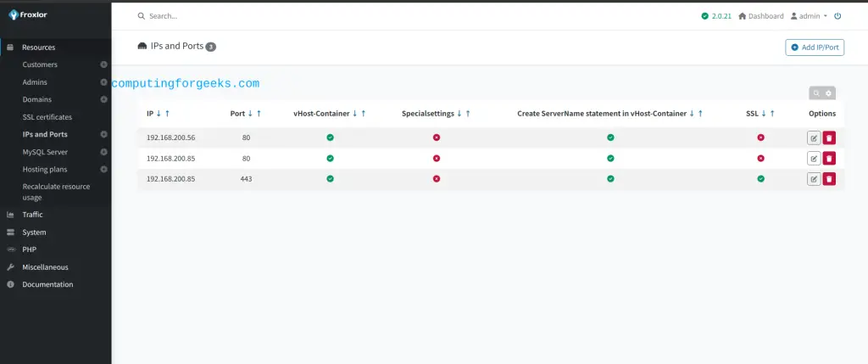The image size is (868, 364).
Task: Delete the 192.168.200.85 port 80 entry
Action: [829, 159]
